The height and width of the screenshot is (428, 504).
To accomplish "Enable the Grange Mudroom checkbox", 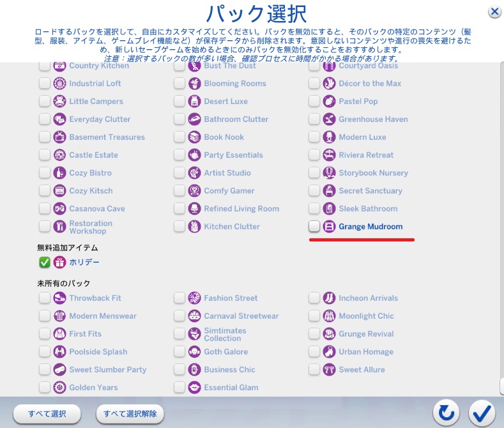I will [314, 226].
